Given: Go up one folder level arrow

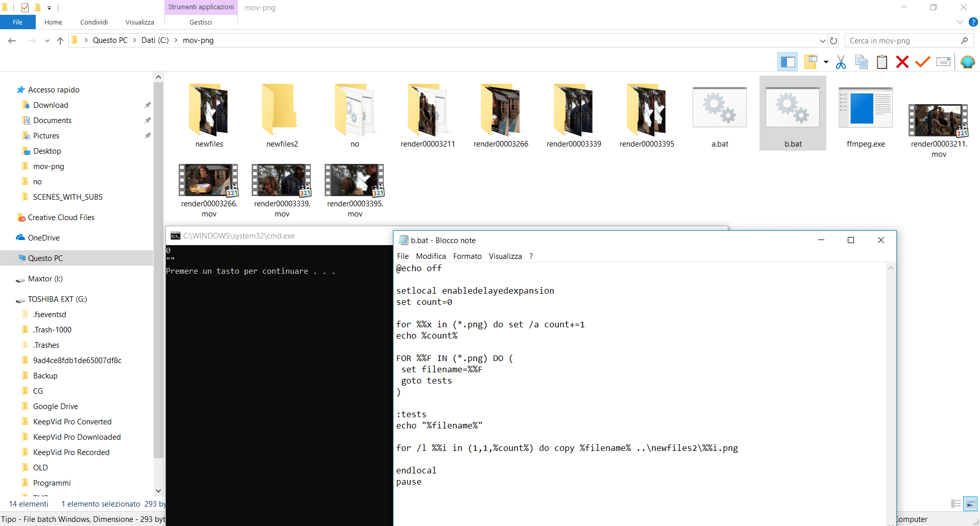Looking at the screenshot, I should [x=60, y=40].
